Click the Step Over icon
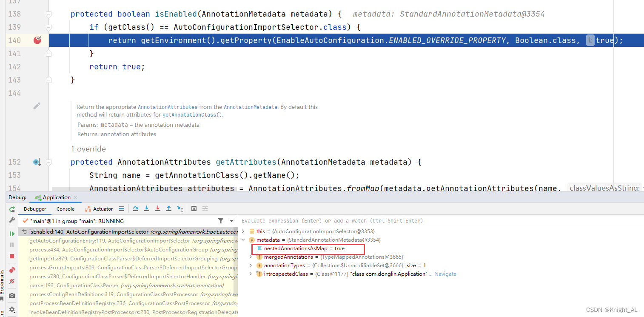Viewport: 644px width, 317px height. click(x=136, y=208)
